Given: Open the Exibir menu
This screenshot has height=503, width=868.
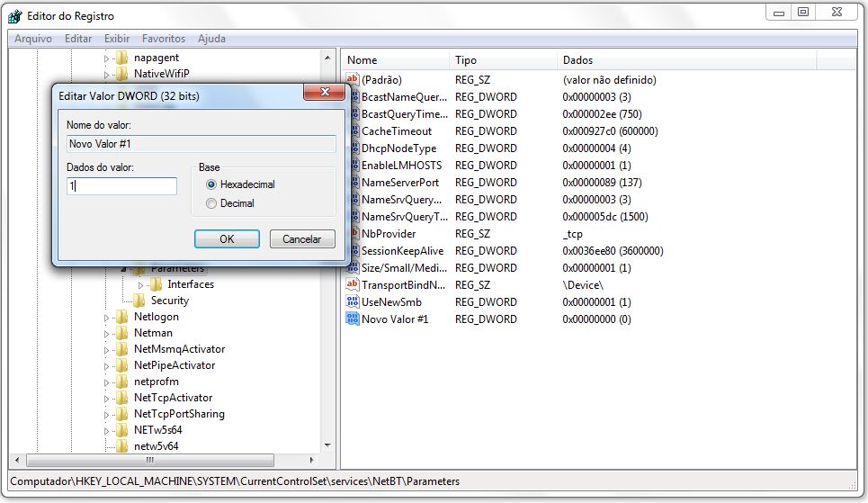Looking at the screenshot, I should [117, 39].
